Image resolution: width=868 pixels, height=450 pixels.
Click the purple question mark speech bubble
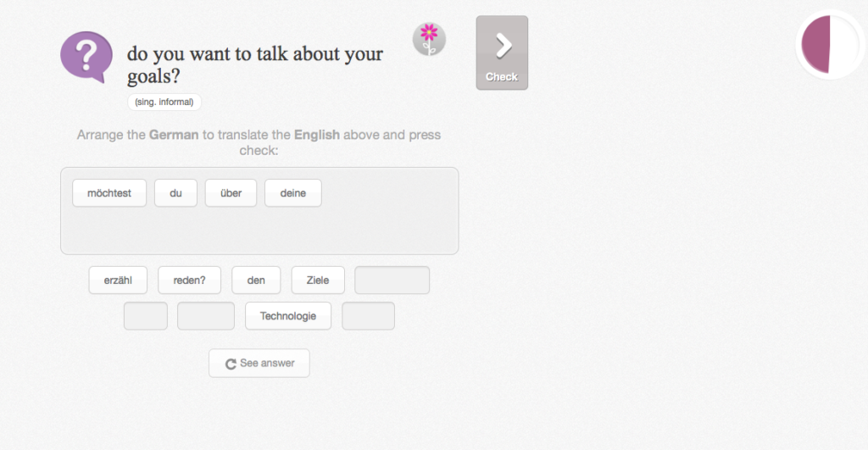[x=86, y=56]
